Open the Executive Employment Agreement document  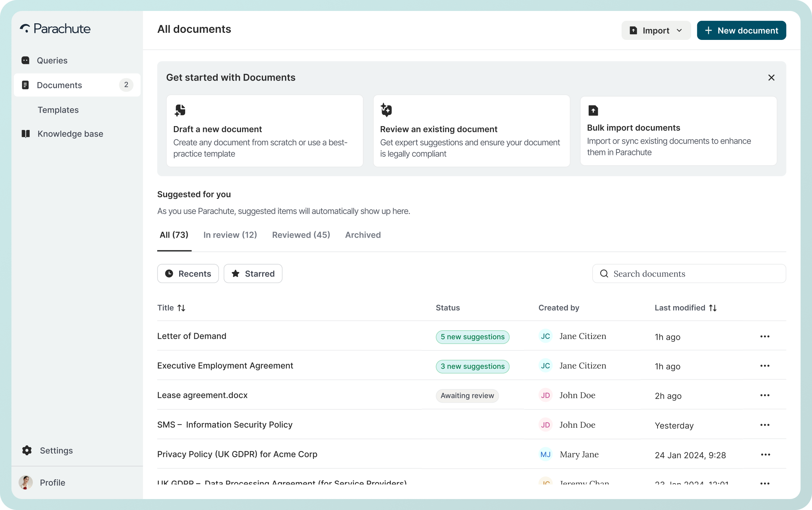(225, 366)
